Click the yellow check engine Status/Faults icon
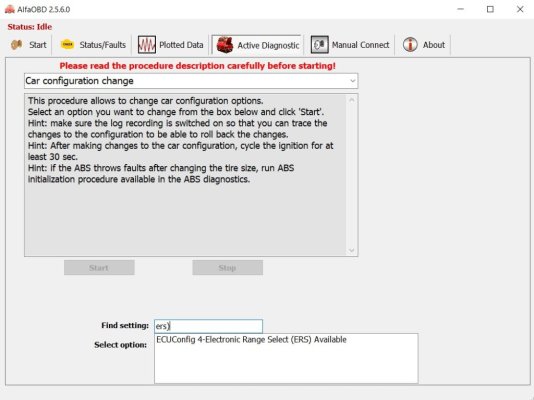Viewport: 534px width, 400px height. [x=67, y=45]
